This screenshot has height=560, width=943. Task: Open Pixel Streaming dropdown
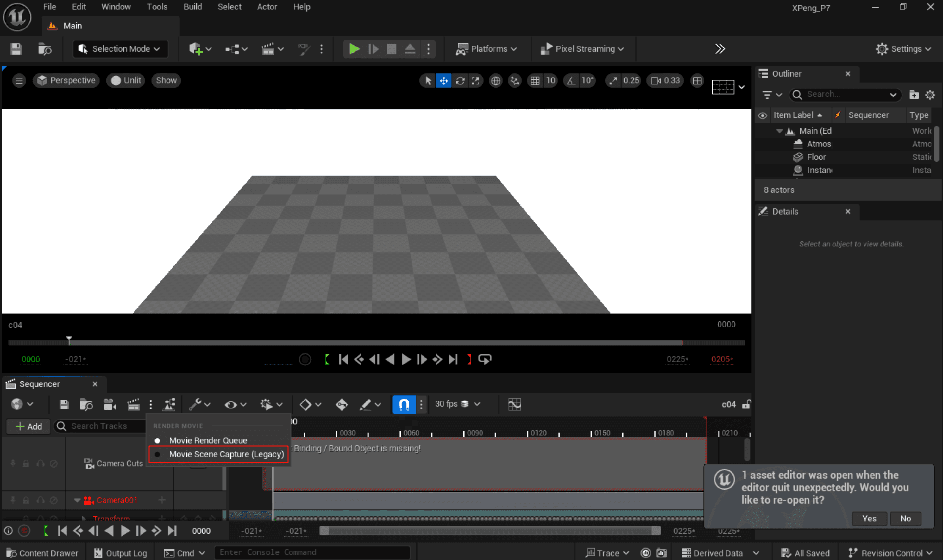coord(582,49)
